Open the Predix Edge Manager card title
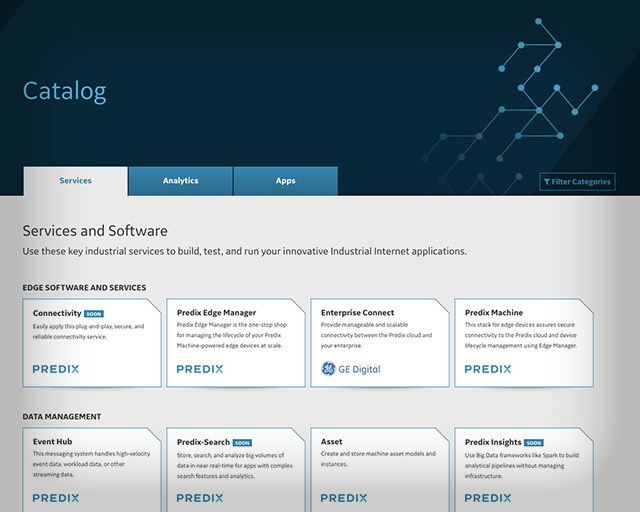 216,313
